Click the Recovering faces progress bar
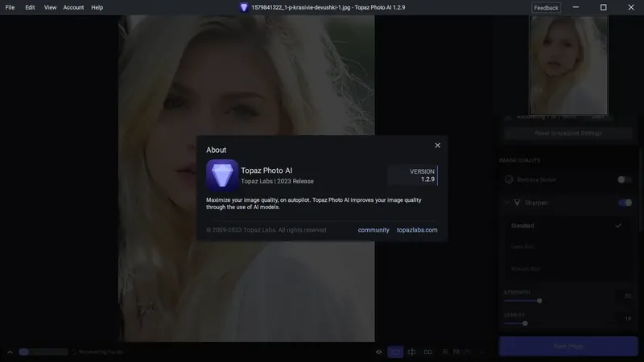The height and width of the screenshot is (362, 644). coord(43,352)
